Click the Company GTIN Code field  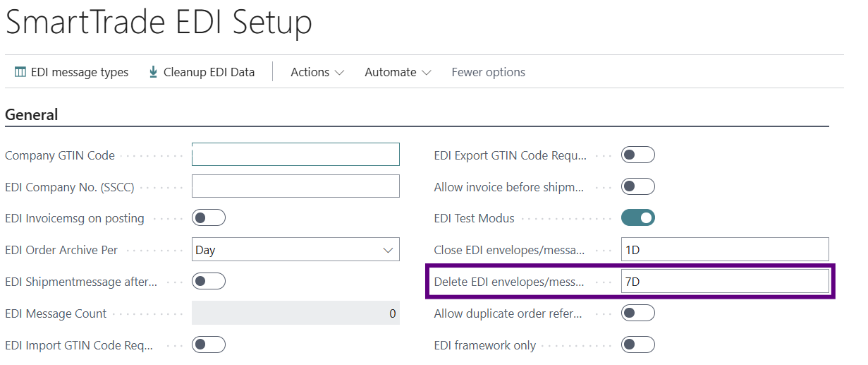[295, 155]
